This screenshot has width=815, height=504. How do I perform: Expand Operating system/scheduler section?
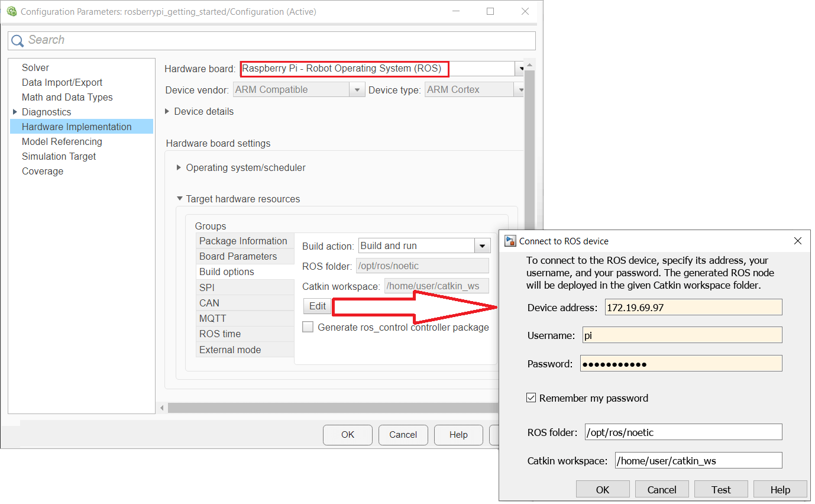point(179,167)
